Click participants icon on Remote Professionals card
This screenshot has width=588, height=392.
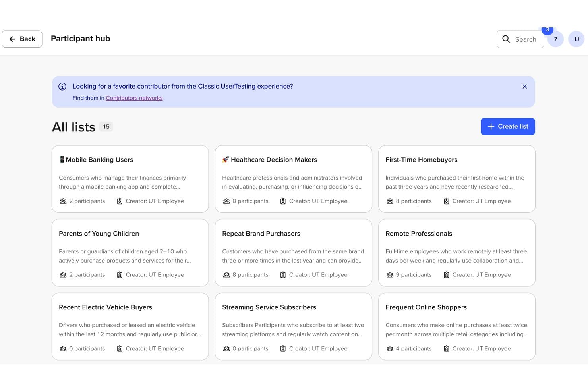tap(390, 275)
